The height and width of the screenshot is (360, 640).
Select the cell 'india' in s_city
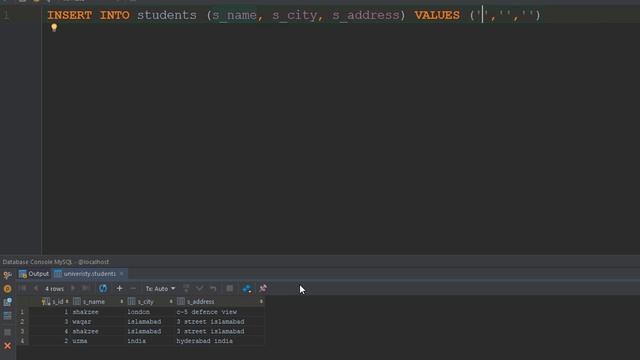[136, 341]
